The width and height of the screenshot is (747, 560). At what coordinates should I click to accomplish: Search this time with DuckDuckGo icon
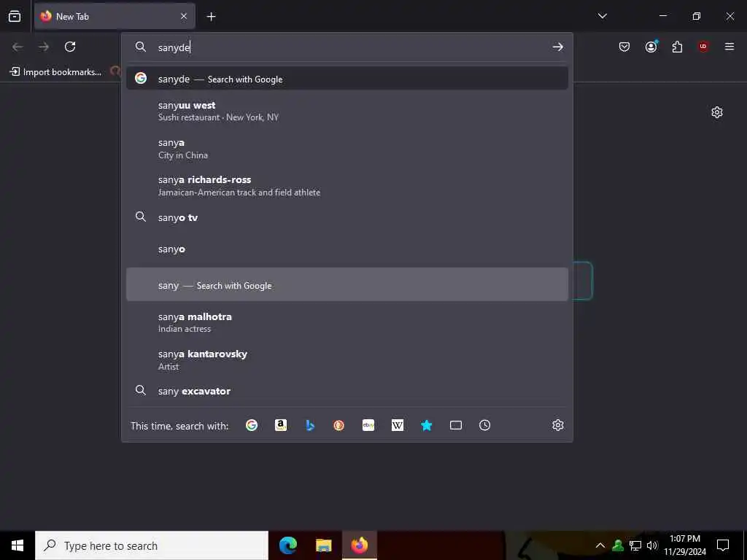pos(338,425)
